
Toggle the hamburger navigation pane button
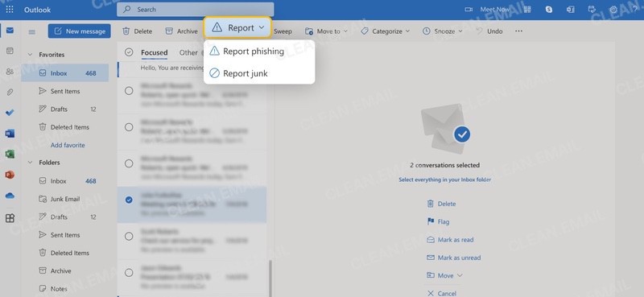31,31
